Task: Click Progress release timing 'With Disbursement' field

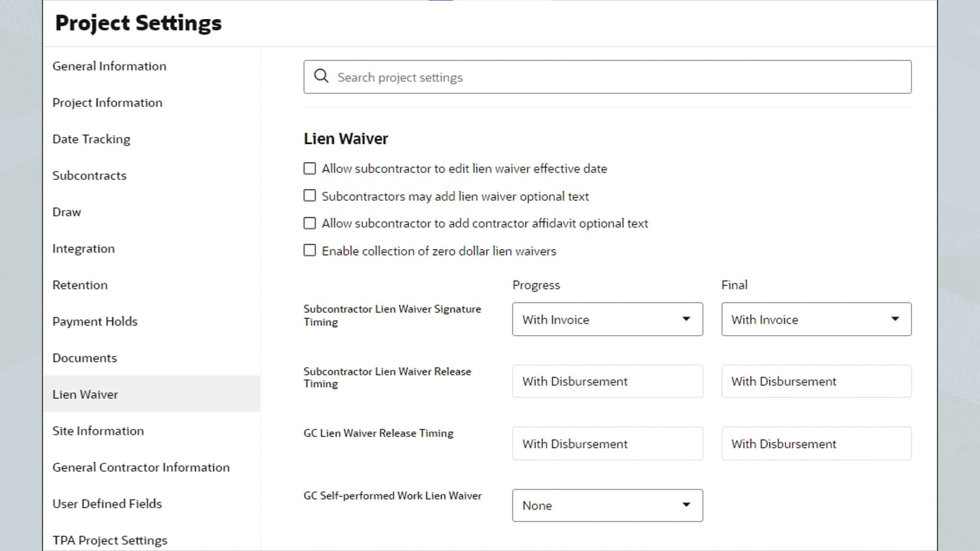Action: tap(607, 382)
